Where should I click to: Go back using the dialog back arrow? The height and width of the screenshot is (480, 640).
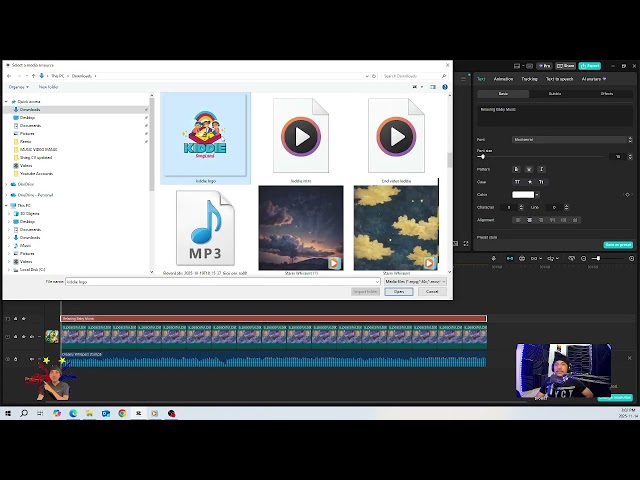[9, 76]
